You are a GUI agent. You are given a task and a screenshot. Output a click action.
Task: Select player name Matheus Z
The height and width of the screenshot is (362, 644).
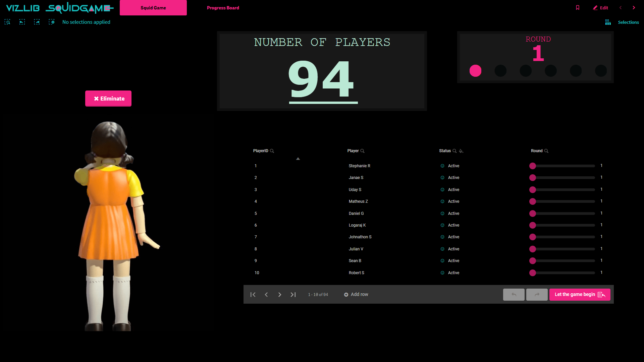coord(358,201)
